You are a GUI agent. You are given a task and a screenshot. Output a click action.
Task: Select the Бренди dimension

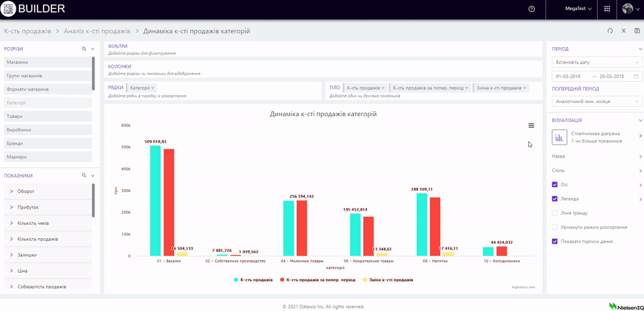pos(15,143)
